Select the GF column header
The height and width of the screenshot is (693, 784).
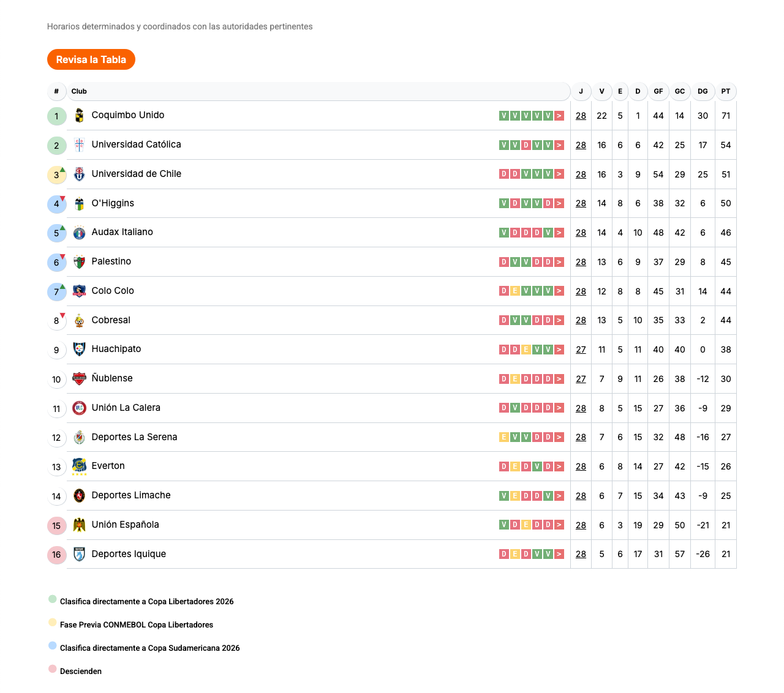pos(658,91)
